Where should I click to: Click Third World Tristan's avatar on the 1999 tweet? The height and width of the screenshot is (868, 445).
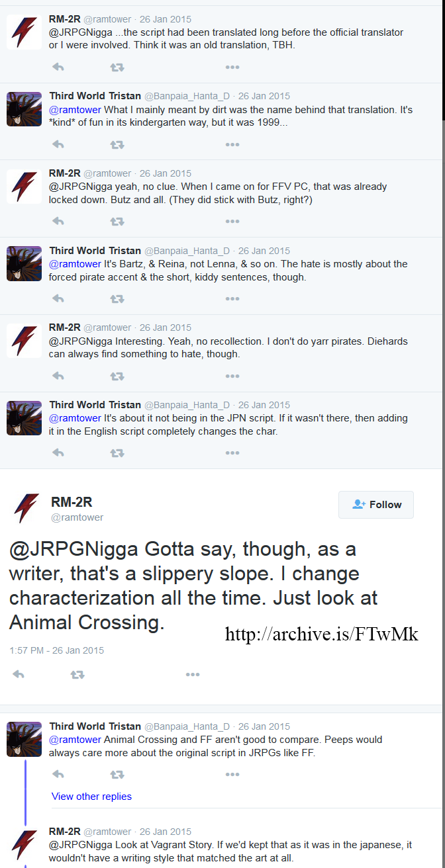coord(25,109)
